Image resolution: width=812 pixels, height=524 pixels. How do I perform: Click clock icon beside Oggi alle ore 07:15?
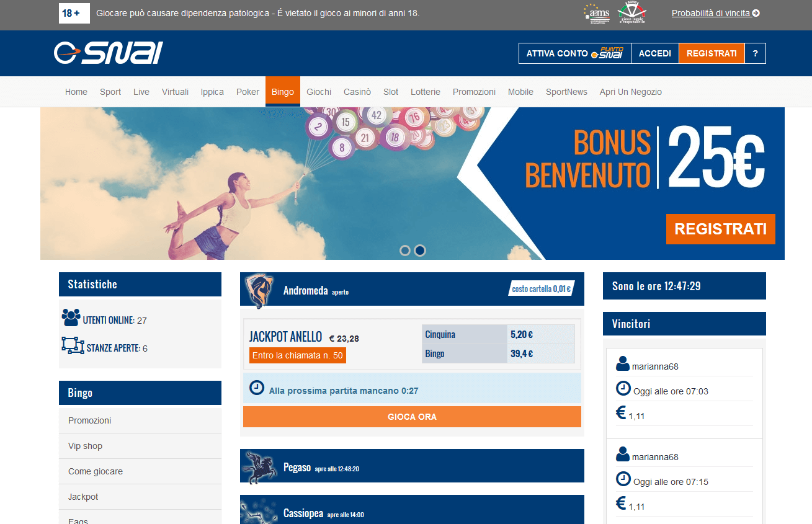tap(623, 479)
